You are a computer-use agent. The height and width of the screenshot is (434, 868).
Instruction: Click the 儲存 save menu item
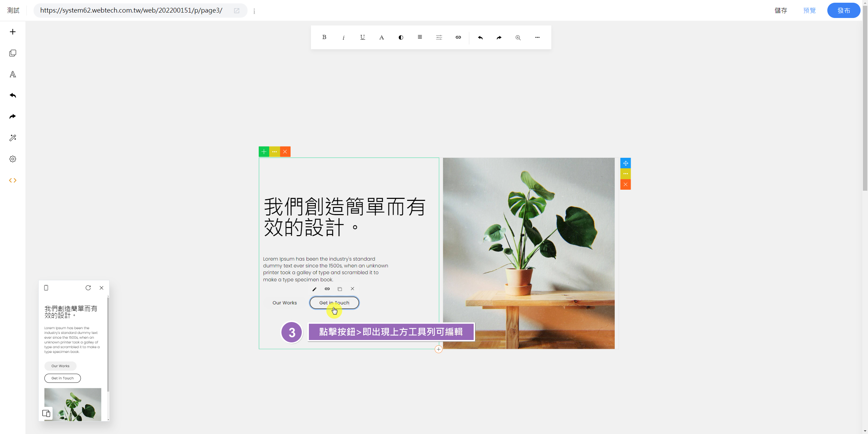(x=781, y=10)
